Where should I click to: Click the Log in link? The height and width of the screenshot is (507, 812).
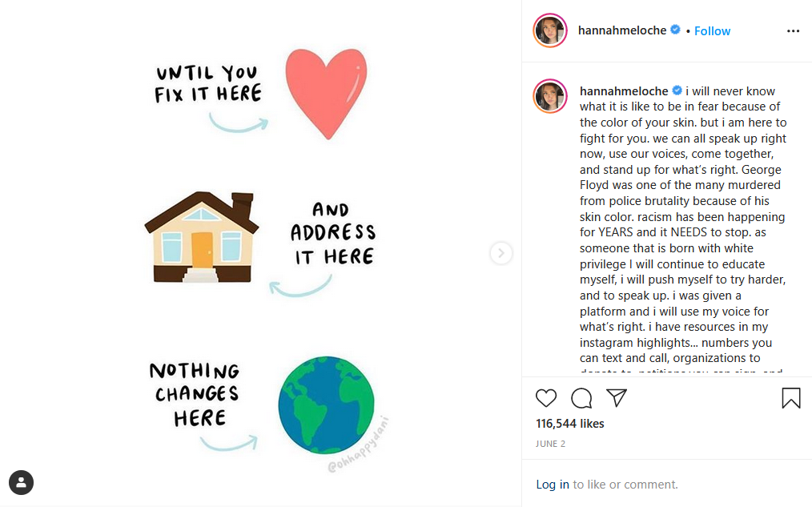553,484
